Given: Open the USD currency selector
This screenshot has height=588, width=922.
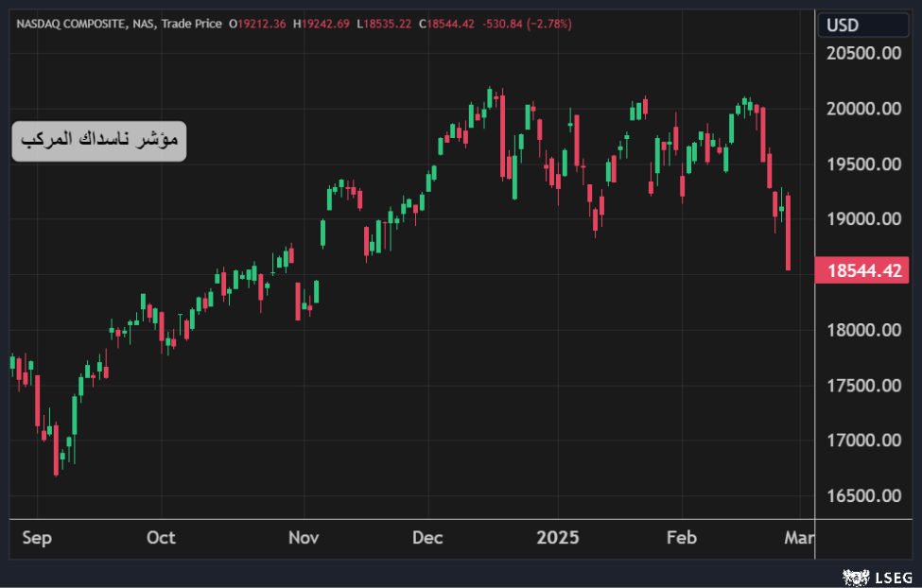Looking at the screenshot, I should point(843,25).
